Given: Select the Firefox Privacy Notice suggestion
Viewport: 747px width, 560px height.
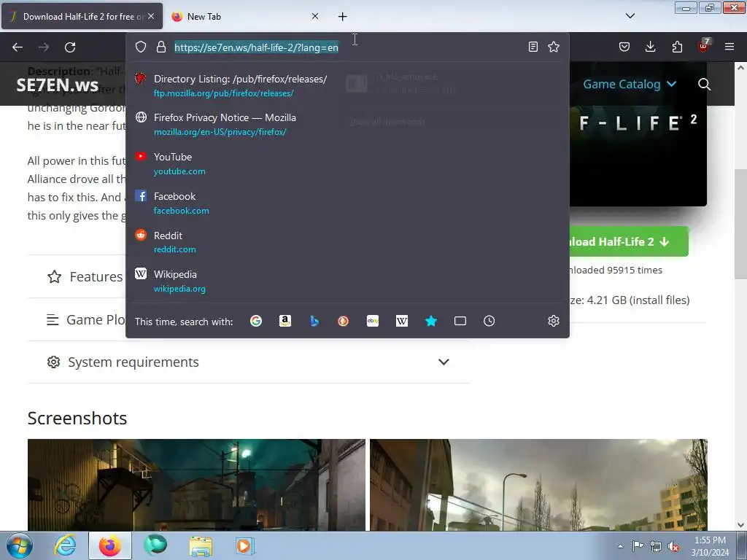Looking at the screenshot, I should (x=347, y=124).
